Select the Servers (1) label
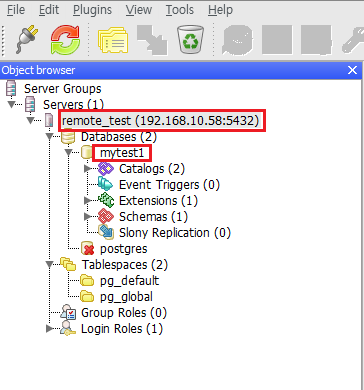Viewport: 364px width, 390px height. coord(74,105)
